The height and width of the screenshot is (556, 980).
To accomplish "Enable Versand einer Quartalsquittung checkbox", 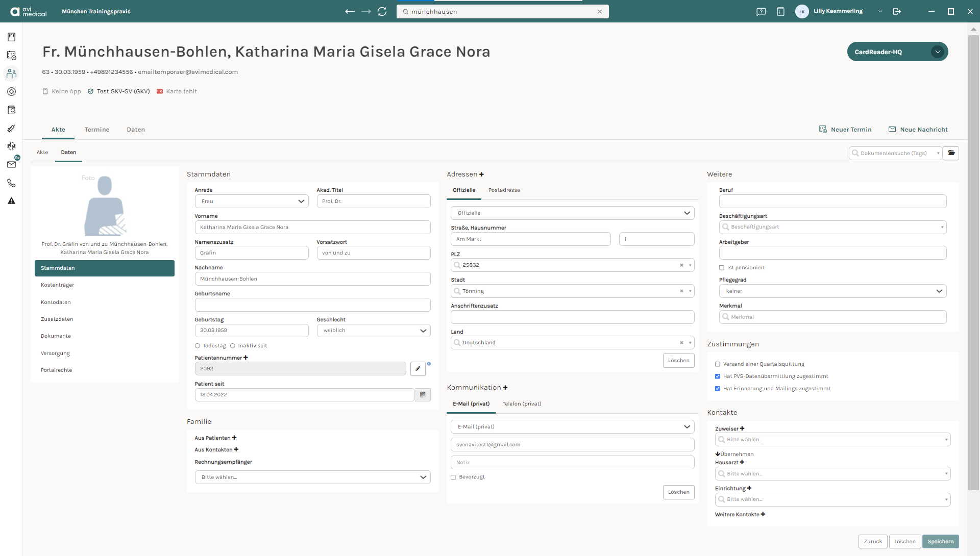I will click(718, 364).
